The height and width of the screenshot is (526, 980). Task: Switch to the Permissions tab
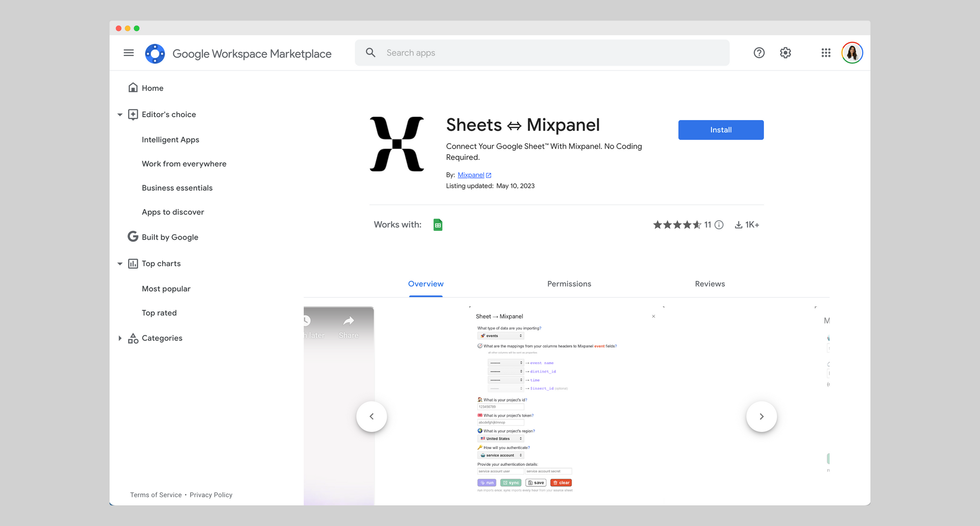point(569,284)
